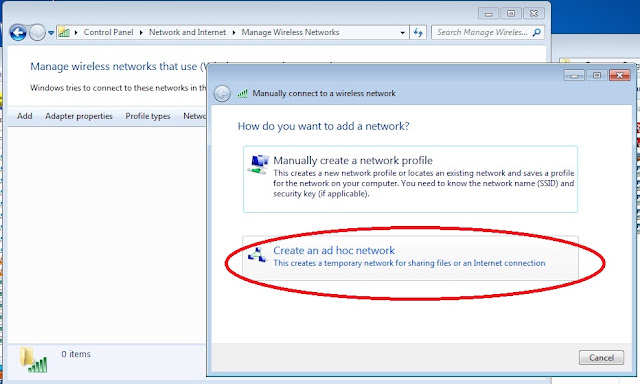Viewport: 640px width, 384px height.
Task: Click the Search Manage Wireless field
Action: pos(488,32)
